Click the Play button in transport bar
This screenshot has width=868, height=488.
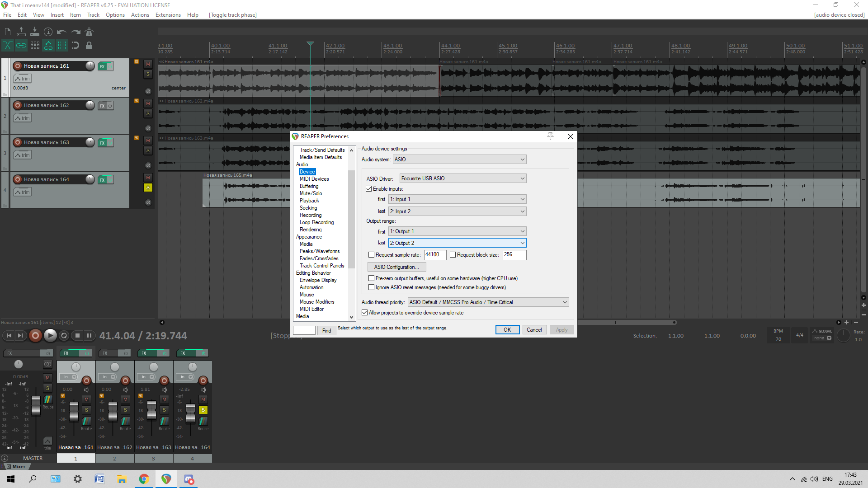pos(49,335)
